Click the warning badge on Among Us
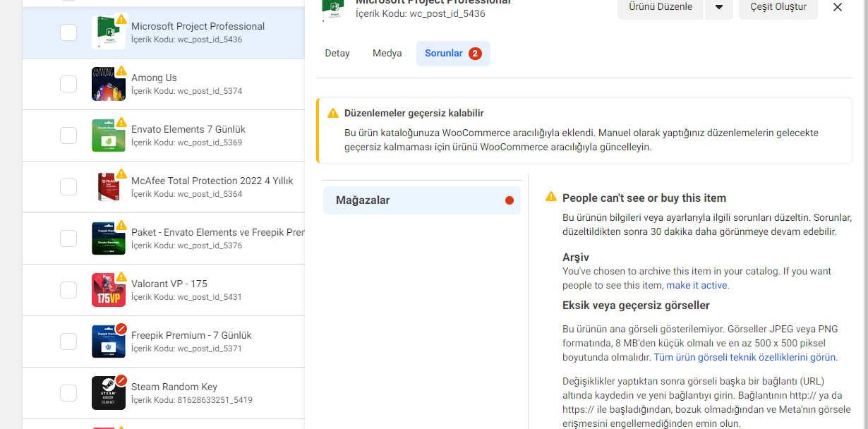 tap(121, 71)
